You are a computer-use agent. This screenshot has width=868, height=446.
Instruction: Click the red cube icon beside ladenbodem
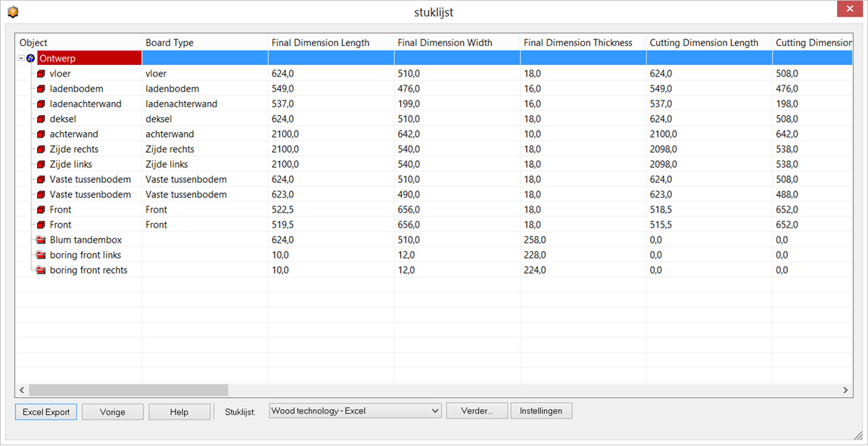(x=41, y=89)
